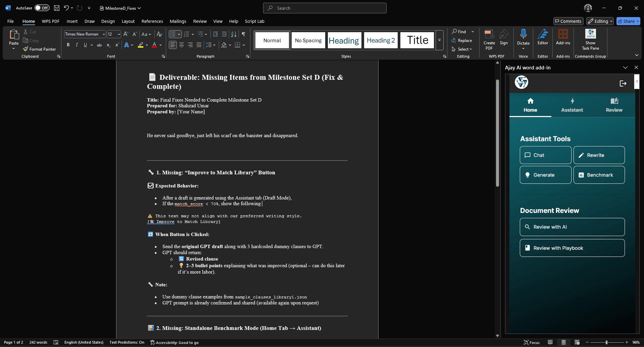Clear all formatting icon
Viewport: 644px width, 347px height.
click(x=159, y=34)
